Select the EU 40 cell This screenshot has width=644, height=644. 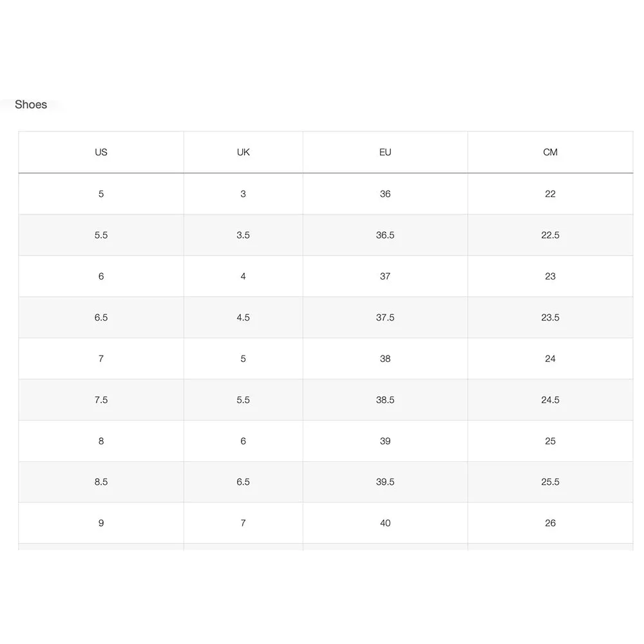[385, 523]
